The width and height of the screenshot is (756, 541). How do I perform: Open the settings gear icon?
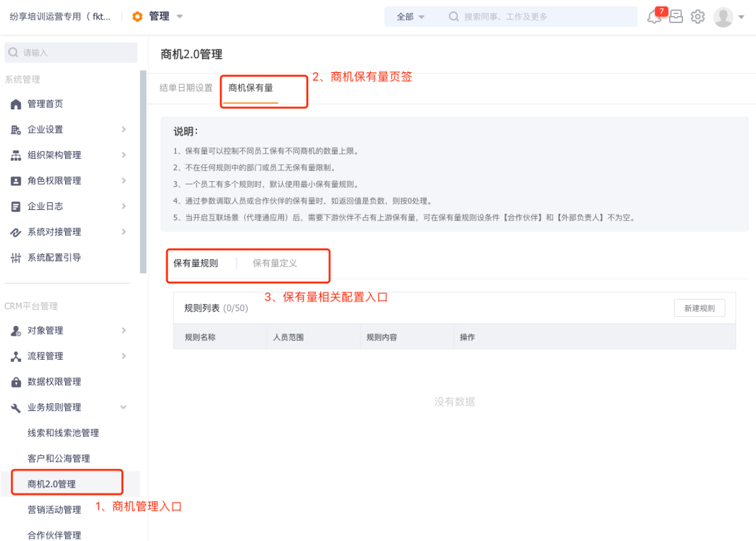[x=698, y=17]
